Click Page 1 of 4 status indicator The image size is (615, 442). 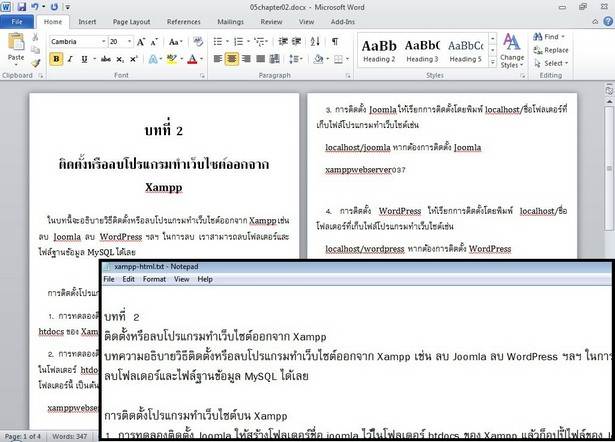coord(23,437)
